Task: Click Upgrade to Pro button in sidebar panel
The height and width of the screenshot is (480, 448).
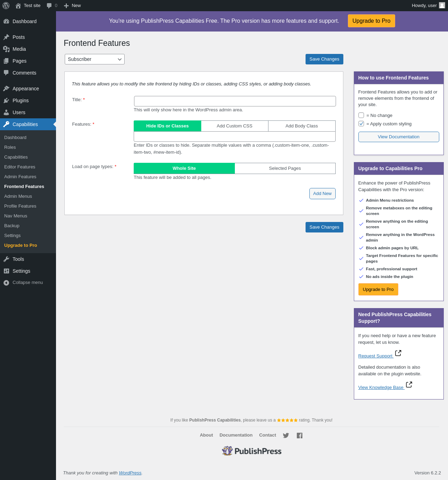Action: point(378,290)
